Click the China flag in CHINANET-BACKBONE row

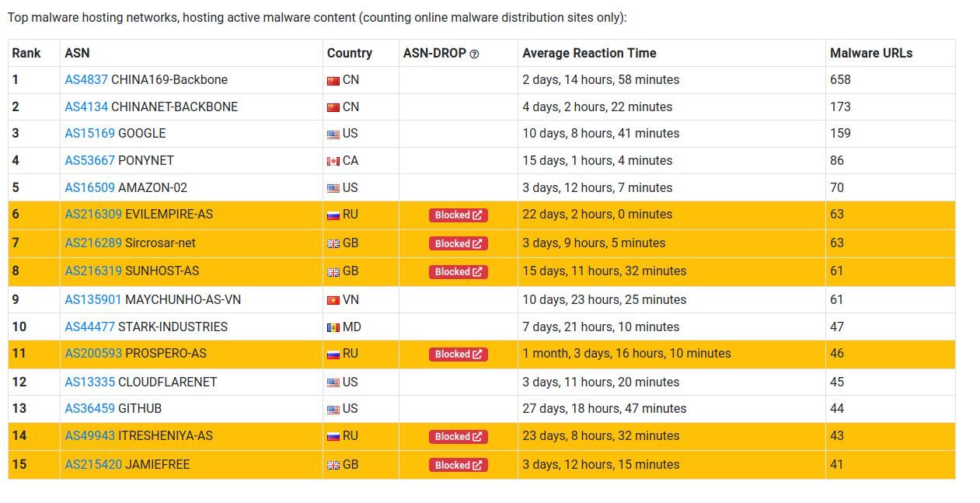(333, 107)
